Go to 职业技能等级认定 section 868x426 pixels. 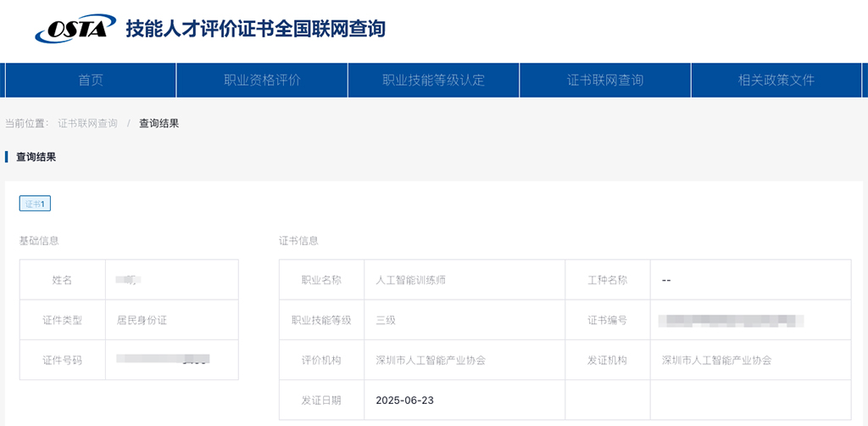click(x=433, y=81)
